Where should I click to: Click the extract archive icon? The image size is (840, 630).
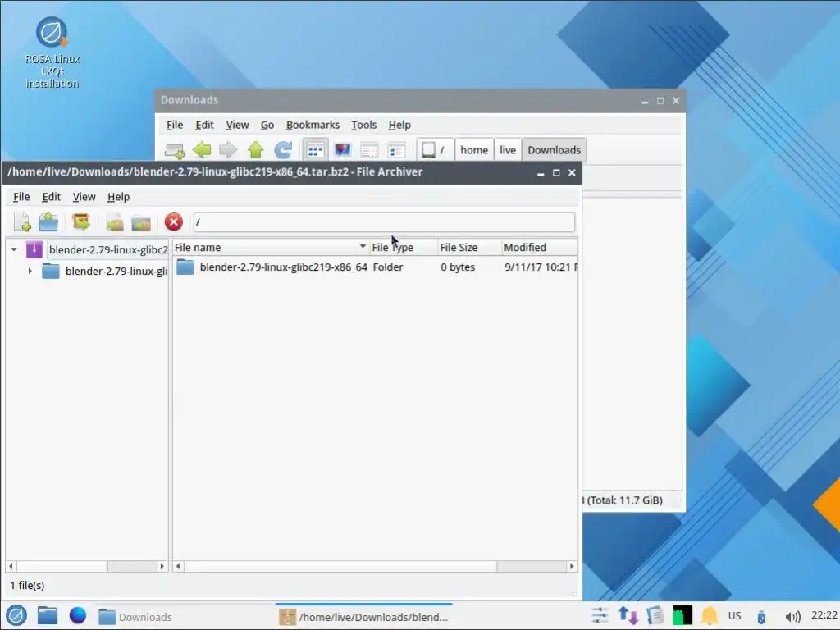(81, 221)
